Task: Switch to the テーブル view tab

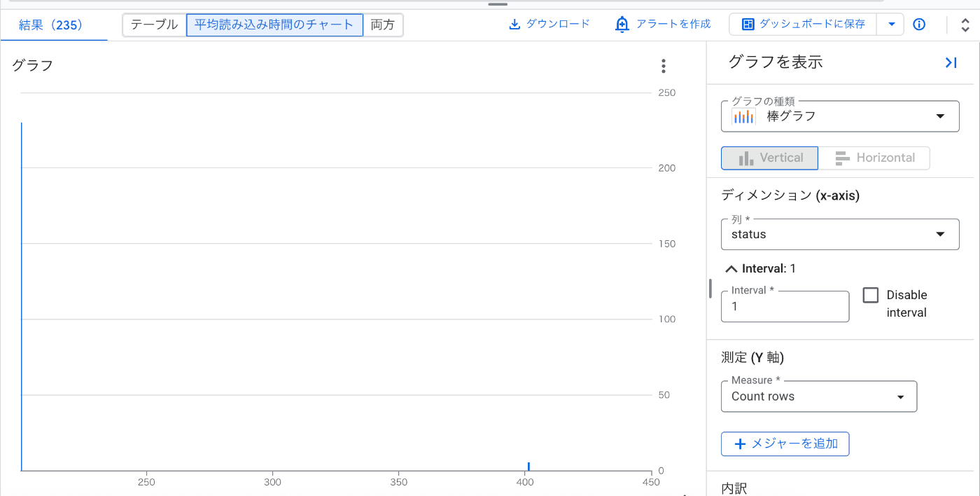Action: (155, 25)
